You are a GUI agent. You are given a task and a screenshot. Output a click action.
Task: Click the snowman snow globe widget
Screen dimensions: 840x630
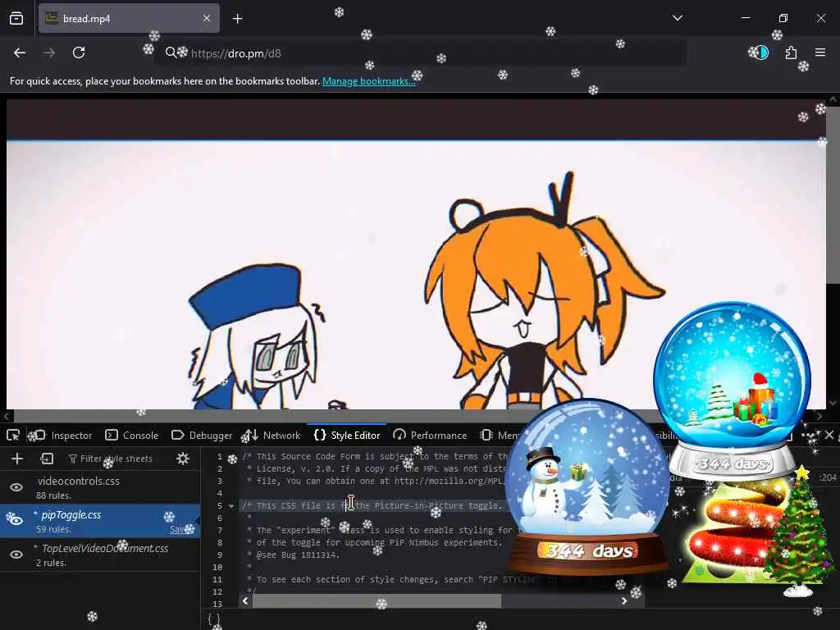tap(588, 487)
